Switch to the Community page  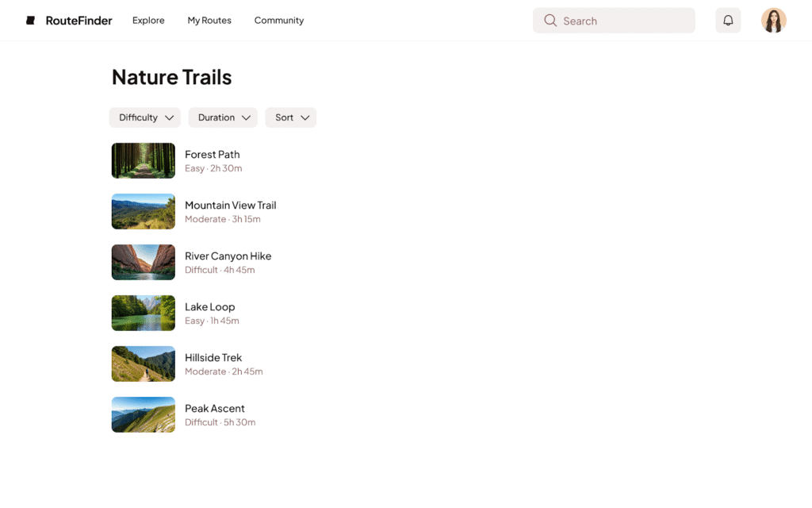tap(279, 21)
